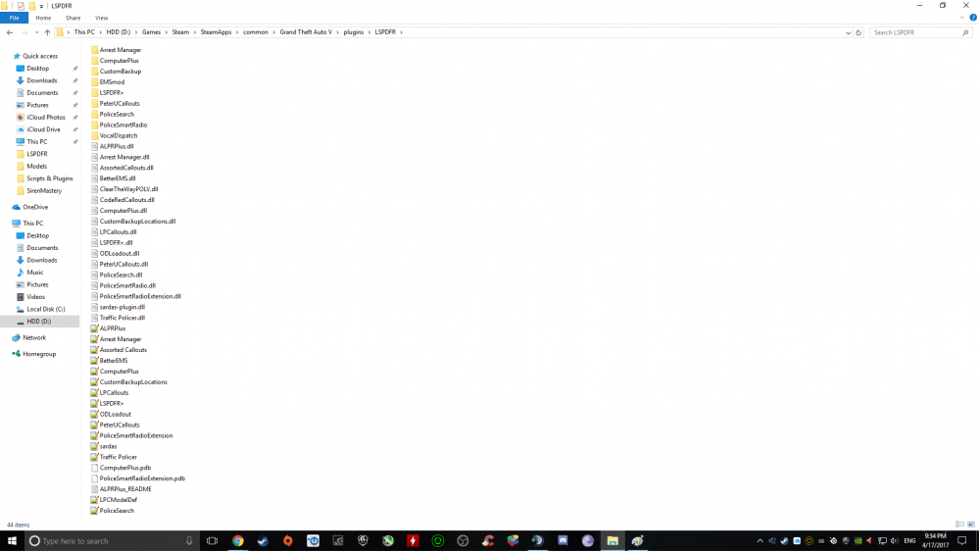The image size is (980, 552).
Task: Select the Arrest Manager folder icon
Action: [x=94, y=50]
